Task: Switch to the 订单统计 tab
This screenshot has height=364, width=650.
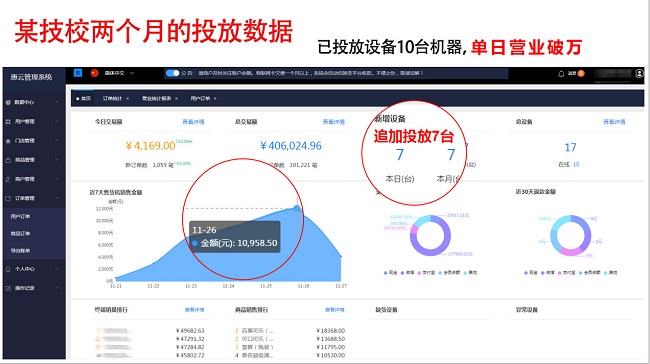Action: click(112, 98)
